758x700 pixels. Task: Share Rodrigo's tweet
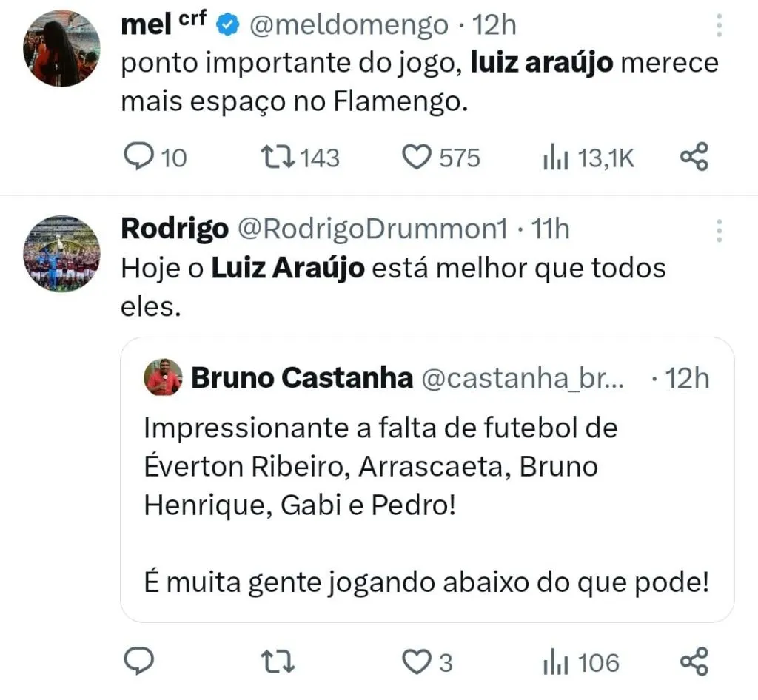[694, 661]
